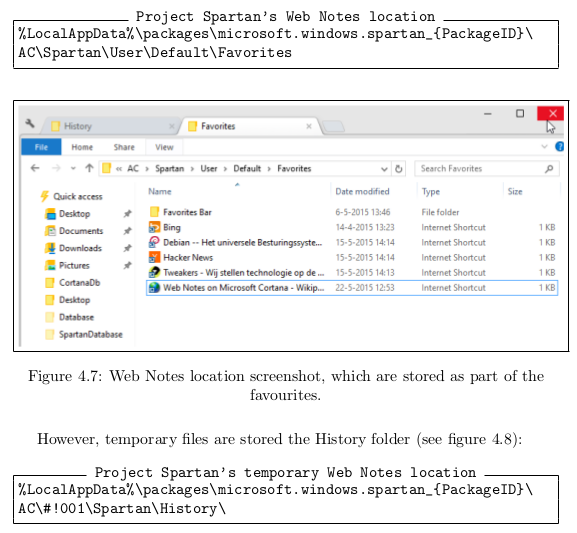Maximize the explorer window
Viewport: 577px width, 533px height.
[520, 113]
